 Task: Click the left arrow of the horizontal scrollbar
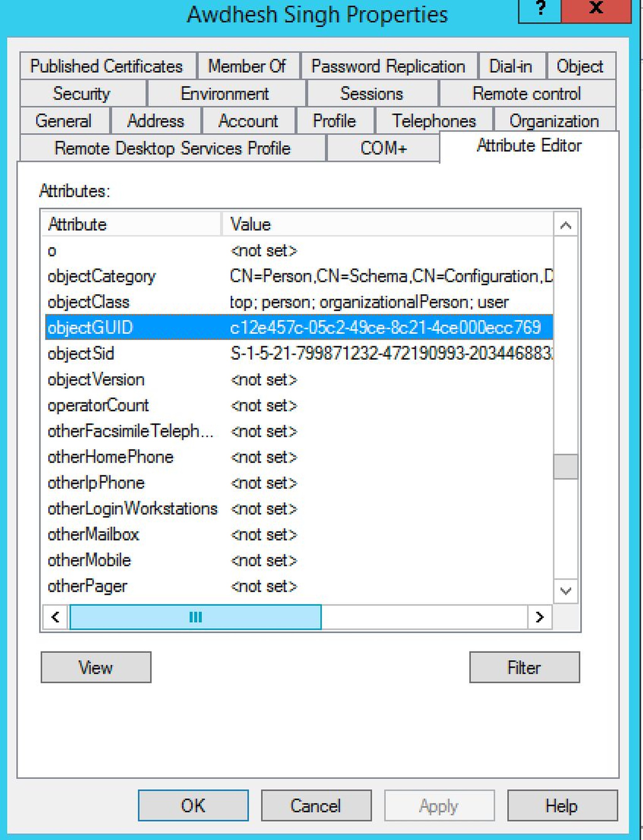[x=55, y=616]
